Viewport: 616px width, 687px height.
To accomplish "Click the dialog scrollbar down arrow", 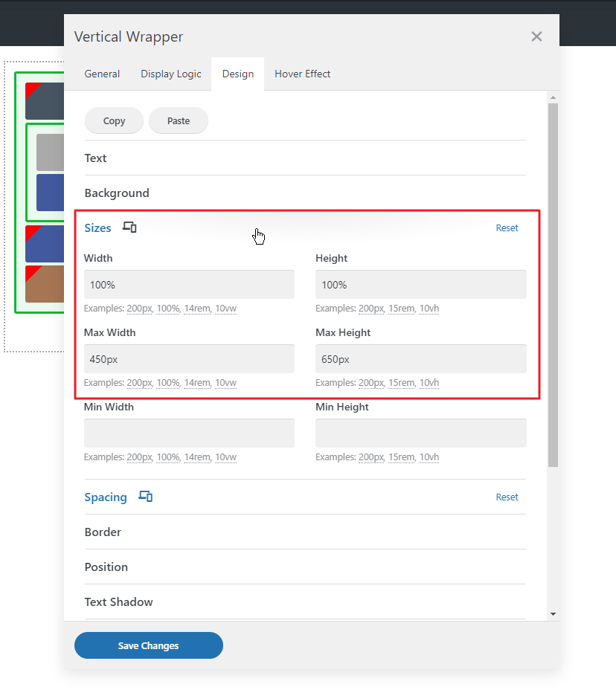I will click(x=553, y=614).
